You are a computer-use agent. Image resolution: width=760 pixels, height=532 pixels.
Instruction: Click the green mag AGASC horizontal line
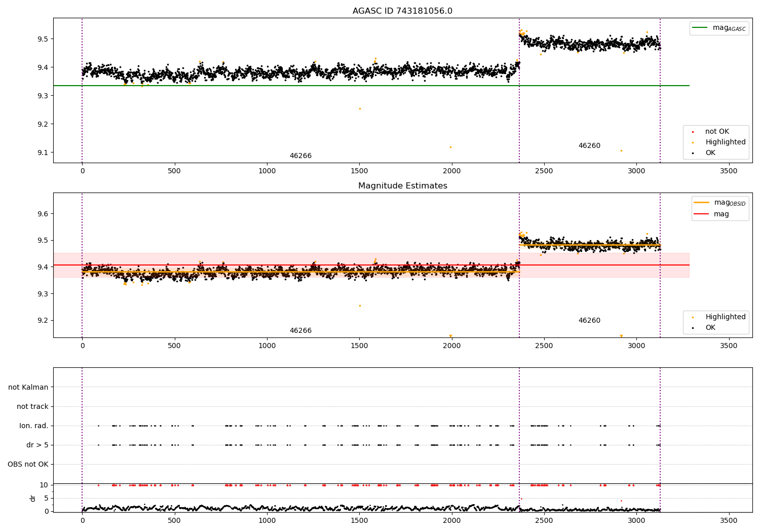[371, 86]
